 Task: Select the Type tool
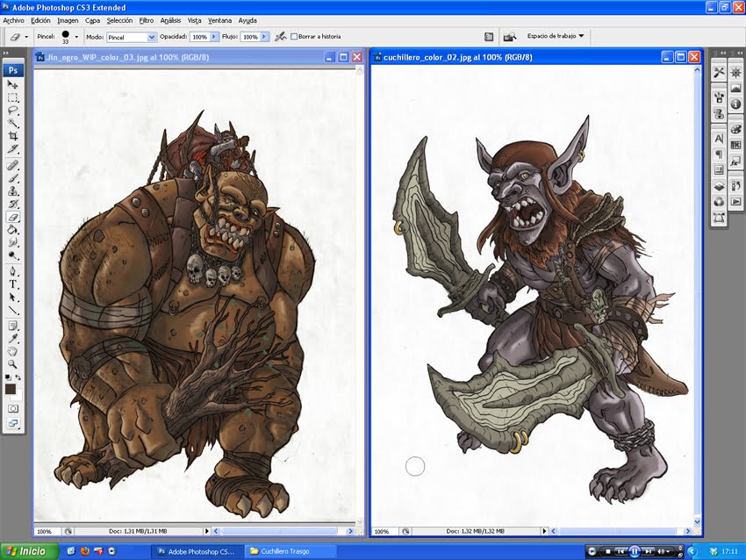coord(13,284)
